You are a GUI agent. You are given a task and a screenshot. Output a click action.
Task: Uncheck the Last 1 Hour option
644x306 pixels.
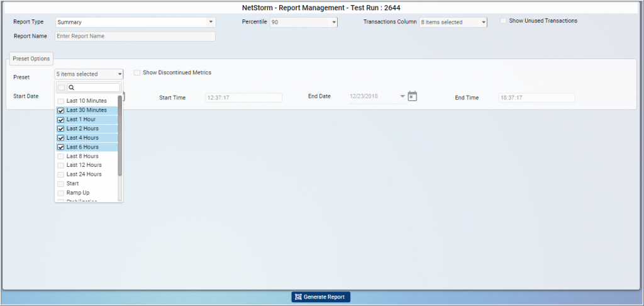point(61,120)
